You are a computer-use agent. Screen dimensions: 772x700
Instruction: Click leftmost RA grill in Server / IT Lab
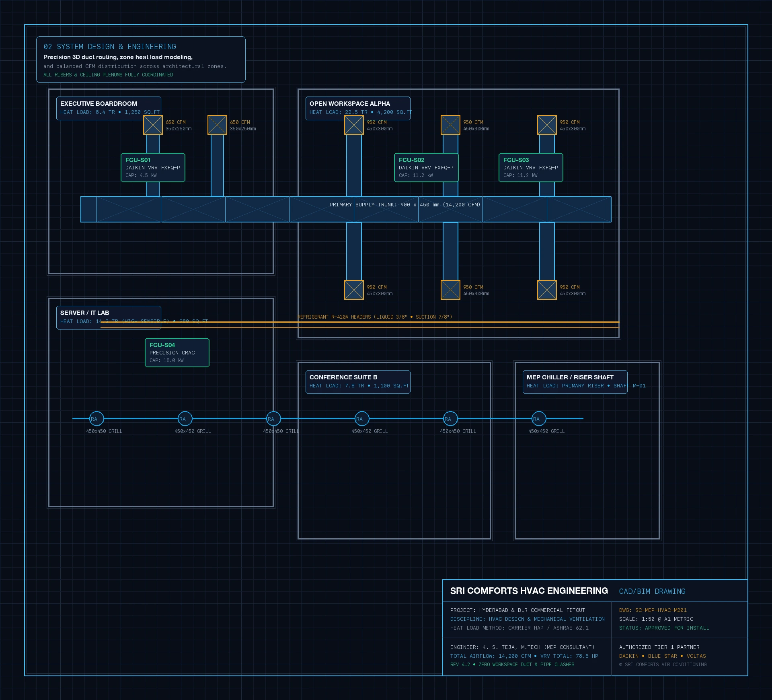point(96,418)
